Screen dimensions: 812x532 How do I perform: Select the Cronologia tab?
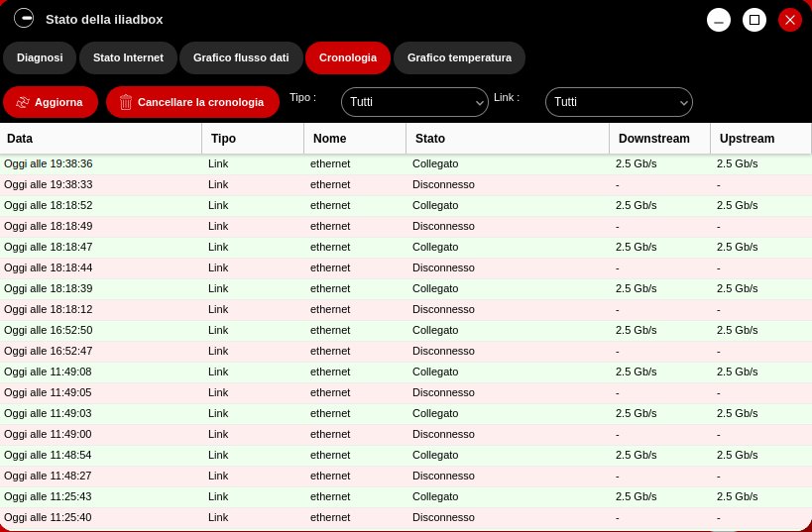347,58
